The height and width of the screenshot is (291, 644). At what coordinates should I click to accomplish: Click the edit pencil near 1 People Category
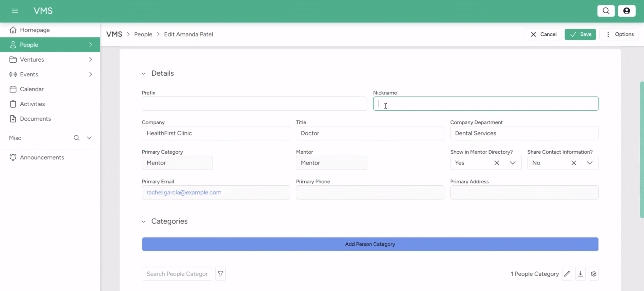click(x=567, y=274)
